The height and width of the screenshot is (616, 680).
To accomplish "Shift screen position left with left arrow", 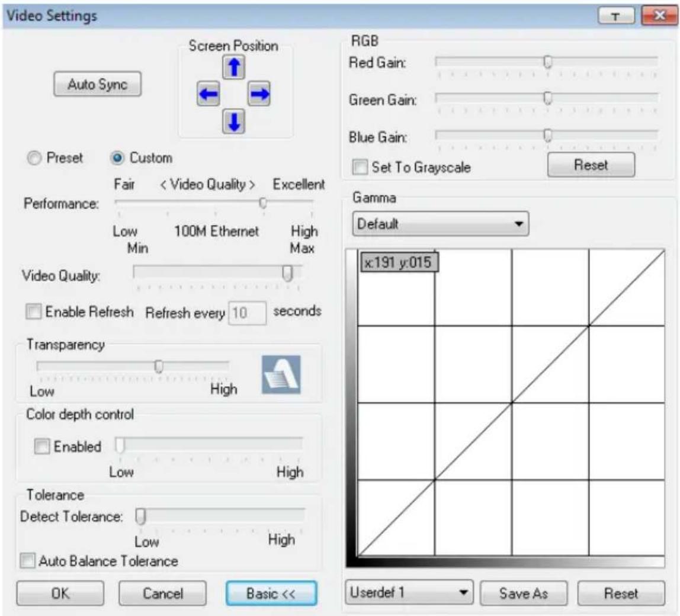I will 208,93.
